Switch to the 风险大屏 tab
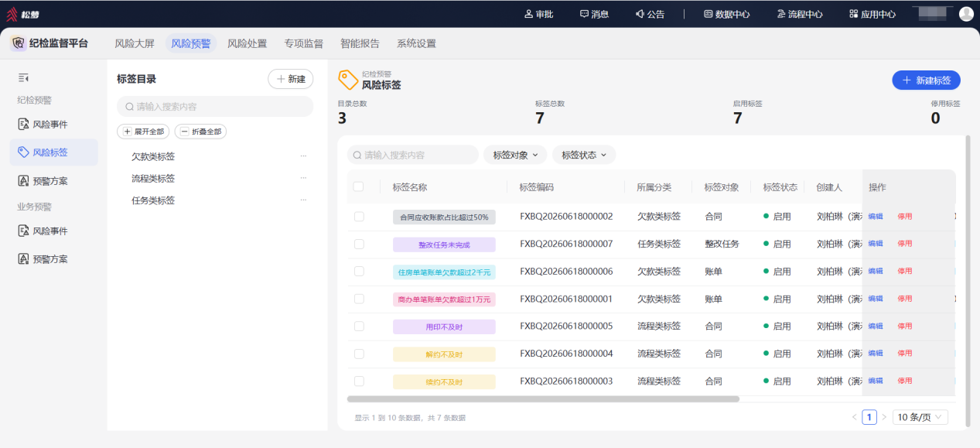980x448 pixels. 135,43
